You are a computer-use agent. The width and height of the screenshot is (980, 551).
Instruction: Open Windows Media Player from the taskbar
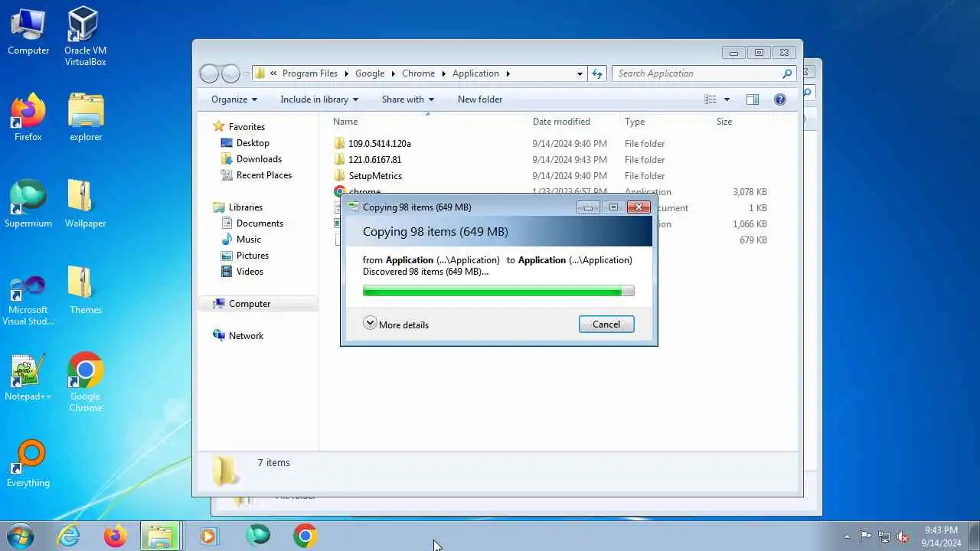[x=207, y=536]
